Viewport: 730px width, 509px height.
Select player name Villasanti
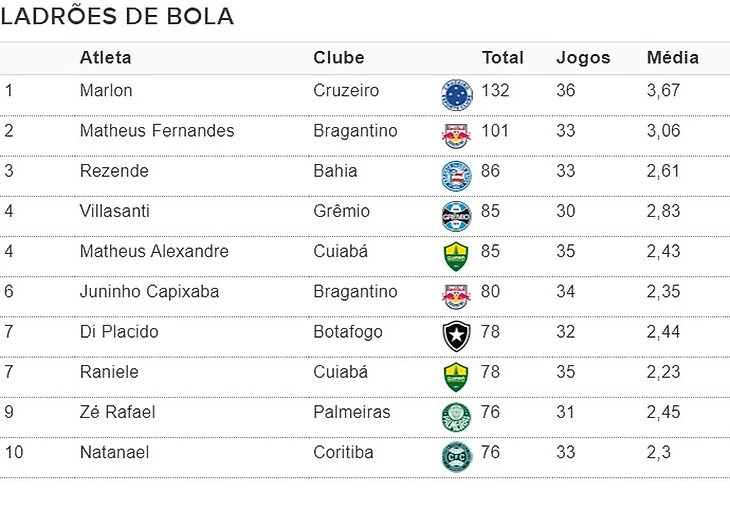[114, 211]
